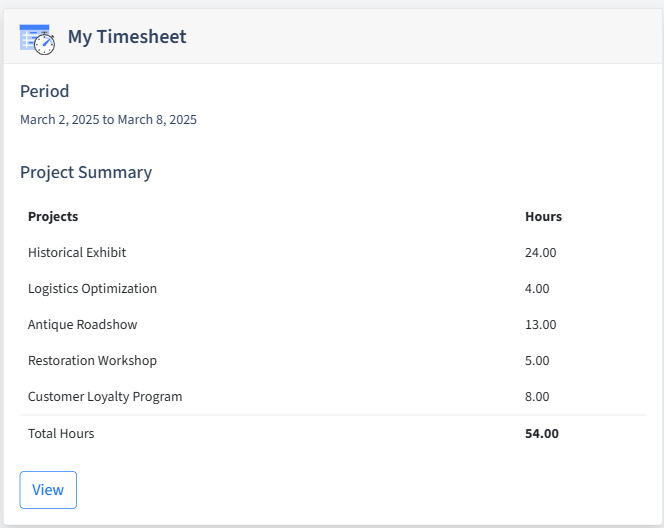Click the 5.00 hours value
Screen dimensions: 664x528
(537, 360)
